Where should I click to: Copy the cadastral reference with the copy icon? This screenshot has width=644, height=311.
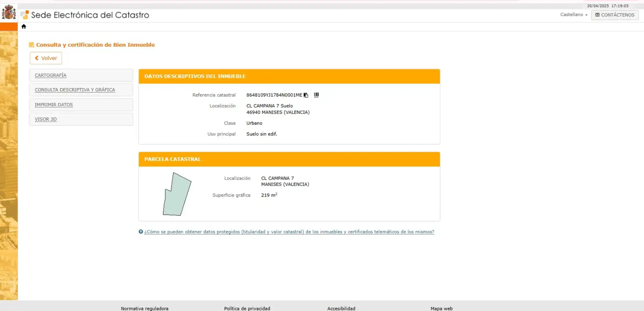306,95
